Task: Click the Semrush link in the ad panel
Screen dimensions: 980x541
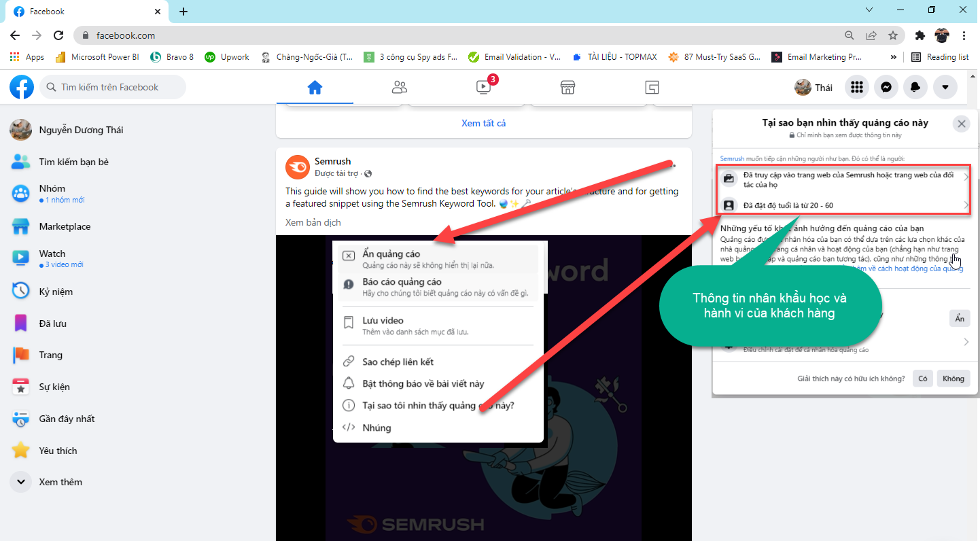Action: click(x=731, y=158)
